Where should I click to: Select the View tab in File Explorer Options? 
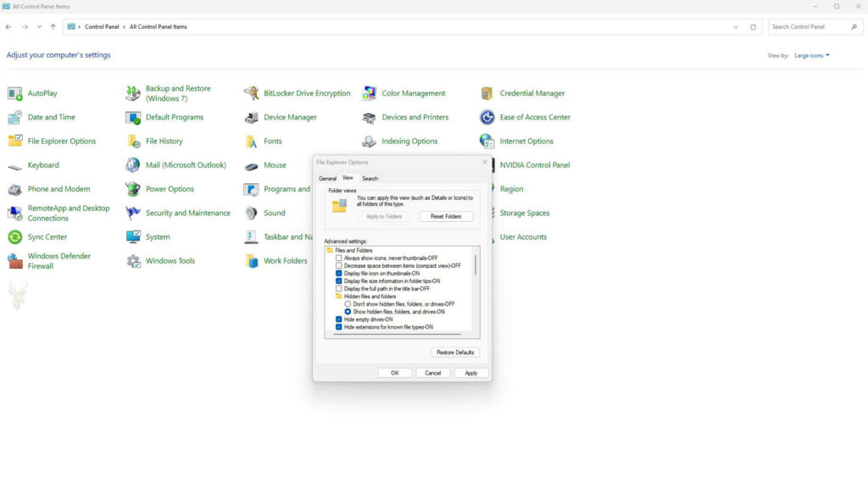(348, 178)
